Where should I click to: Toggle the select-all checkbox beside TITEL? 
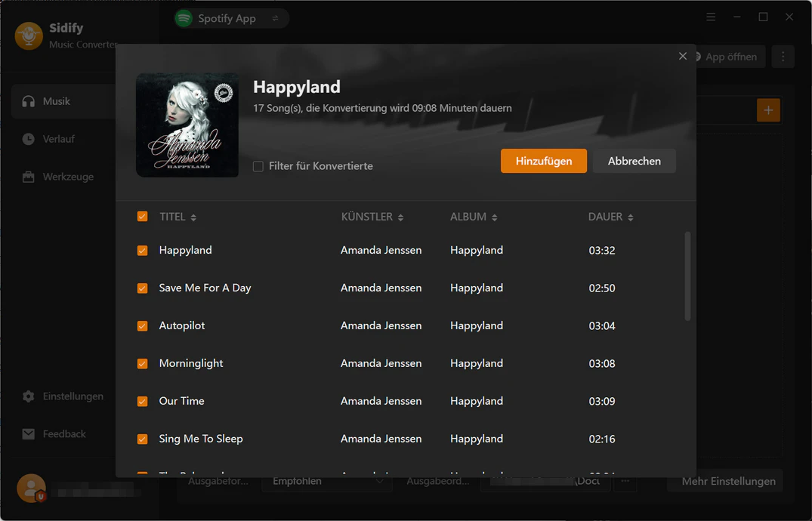tap(143, 217)
